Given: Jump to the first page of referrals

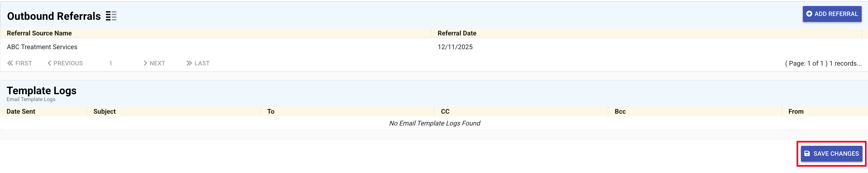Looking at the screenshot, I should click(20, 63).
